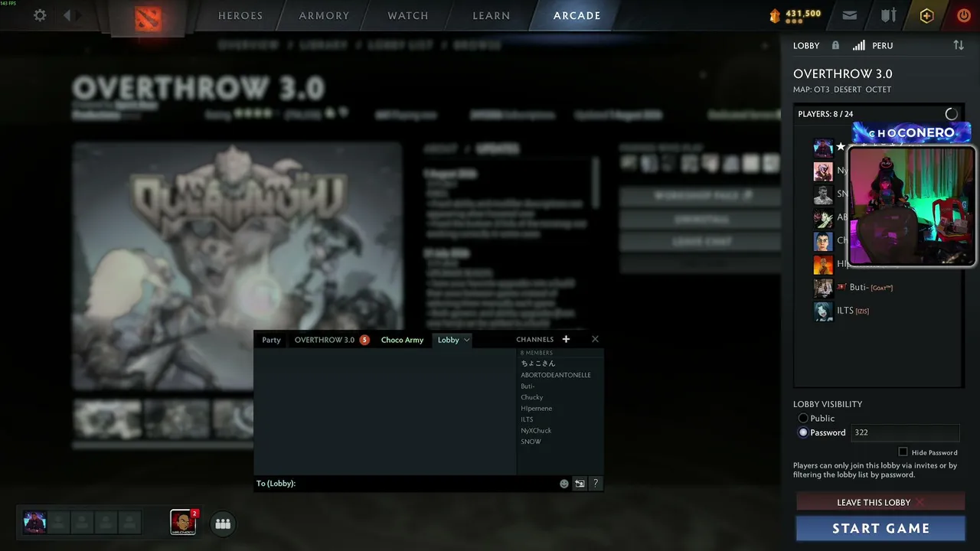The image size is (980, 551).
Task: Open the friends list three-people icon
Action: (223, 523)
